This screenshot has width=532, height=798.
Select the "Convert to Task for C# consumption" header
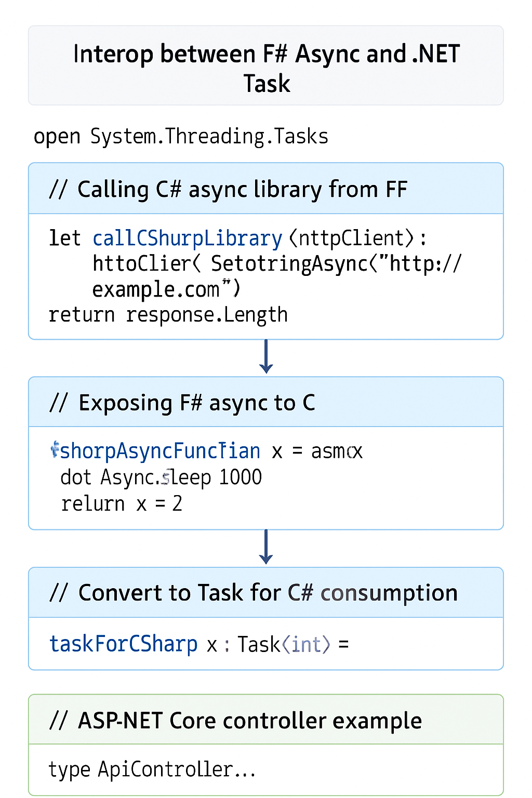pos(253,593)
